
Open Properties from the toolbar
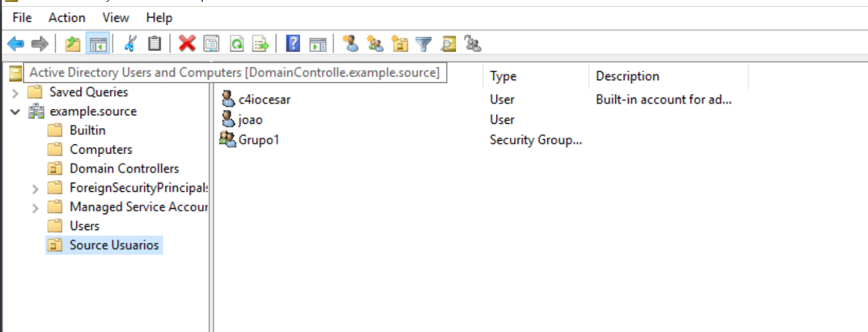coord(211,44)
